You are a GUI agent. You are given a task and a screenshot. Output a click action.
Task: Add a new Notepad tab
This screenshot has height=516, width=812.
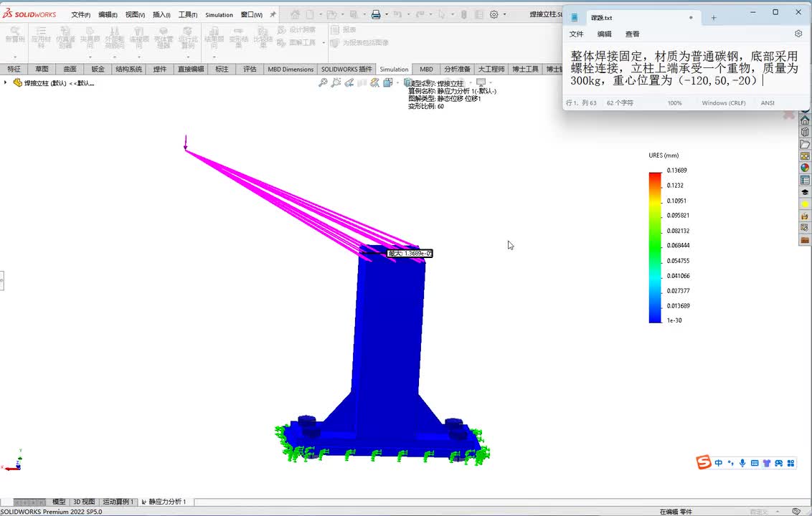(x=714, y=17)
